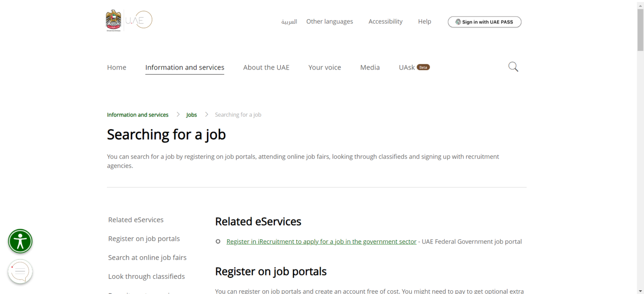Sign in with UAE PASS
This screenshot has height=294, width=644.
[484, 22]
